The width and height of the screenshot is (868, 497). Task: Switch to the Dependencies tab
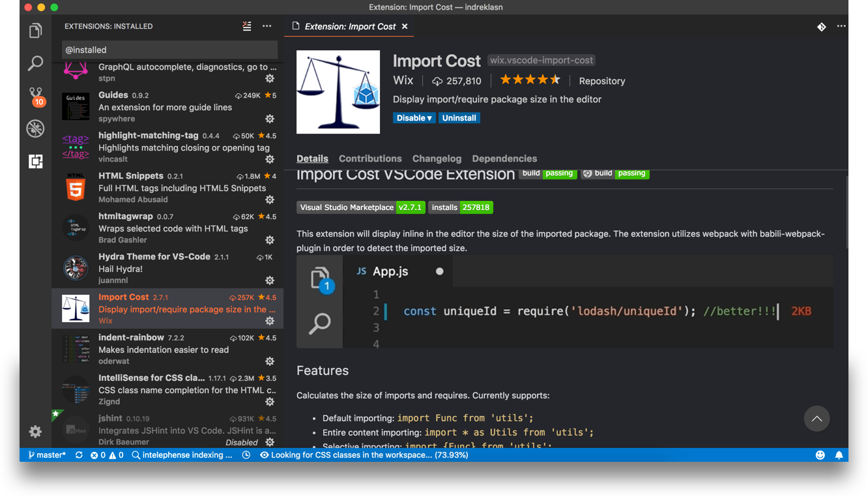(x=504, y=158)
